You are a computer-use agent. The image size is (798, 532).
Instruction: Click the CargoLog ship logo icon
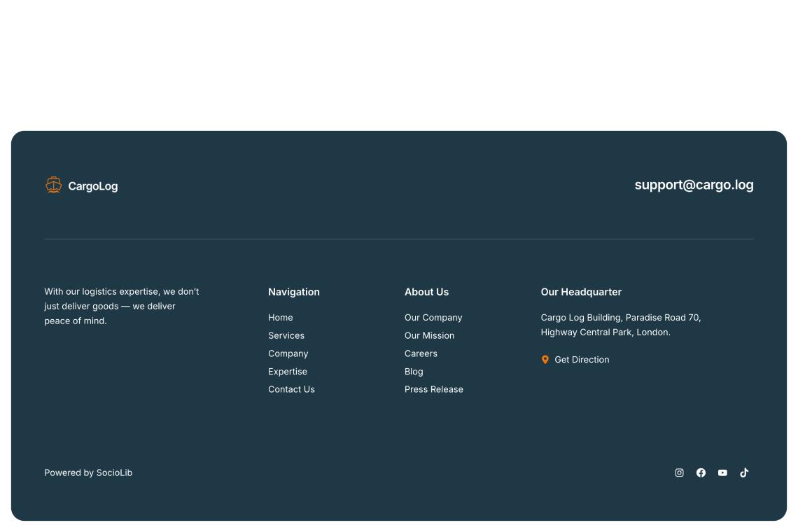53,185
